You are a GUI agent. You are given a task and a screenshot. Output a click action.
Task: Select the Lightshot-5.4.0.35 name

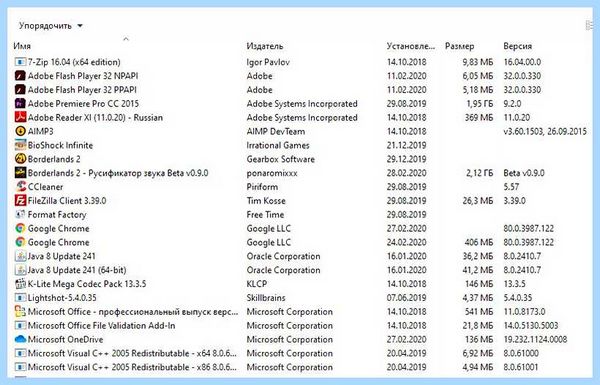[62, 298]
